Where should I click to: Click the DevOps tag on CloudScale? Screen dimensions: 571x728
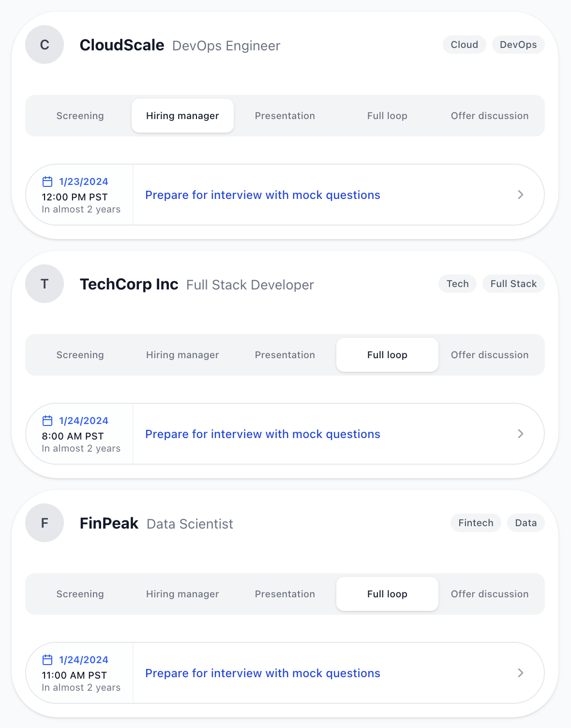[x=518, y=45]
